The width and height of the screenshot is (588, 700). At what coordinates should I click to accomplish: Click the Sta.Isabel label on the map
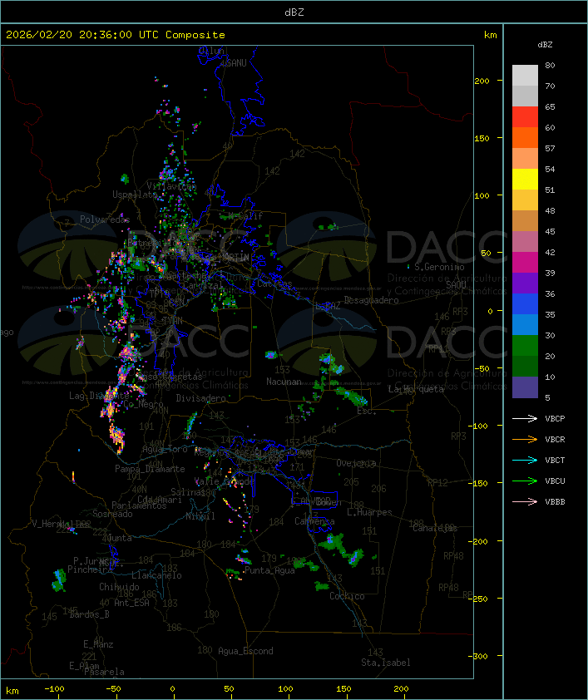[x=386, y=663]
